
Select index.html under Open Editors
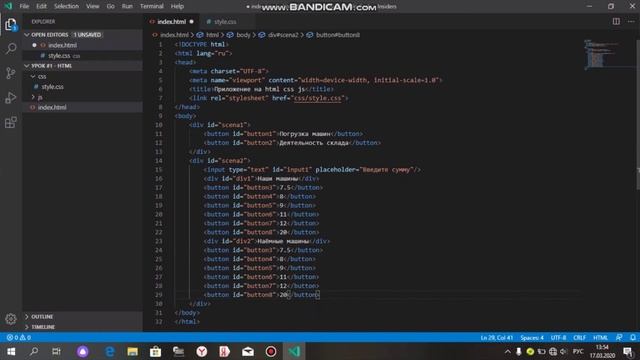[62, 45]
